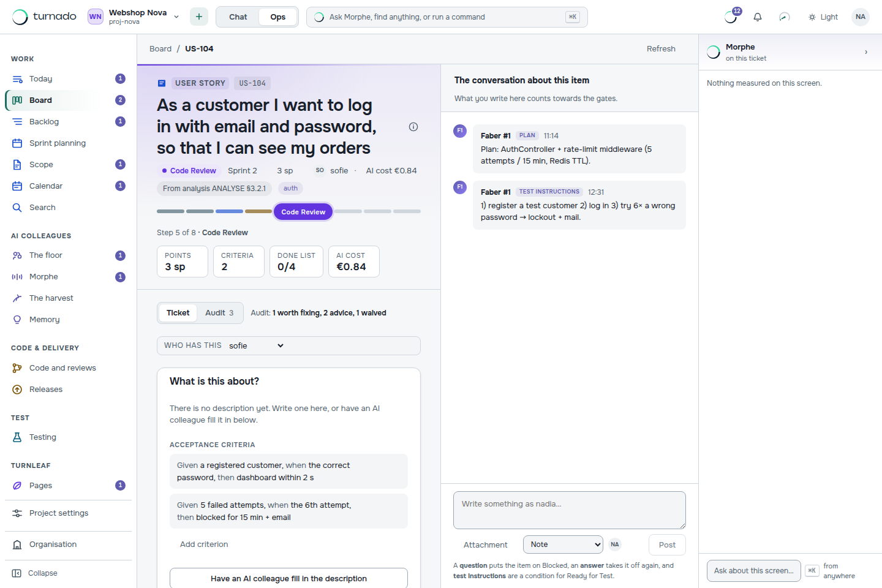This screenshot has width=882, height=588.
Task: Click the Write something as nadia textbox
Action: [570, 510]
